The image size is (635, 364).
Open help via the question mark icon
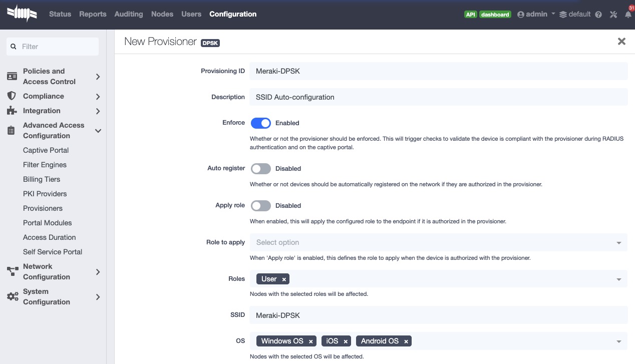pyautogui.click(x=598, y=15)
